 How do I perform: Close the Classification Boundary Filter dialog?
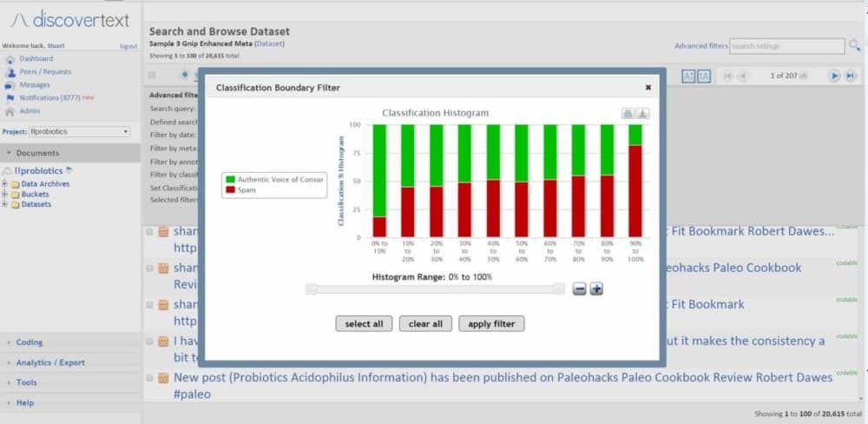click(648, 88)
